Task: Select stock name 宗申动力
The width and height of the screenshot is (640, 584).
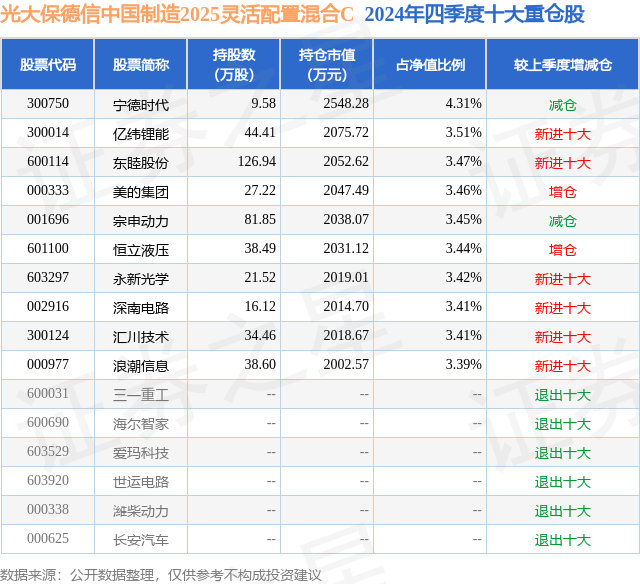Action: (x=141, y=221)
